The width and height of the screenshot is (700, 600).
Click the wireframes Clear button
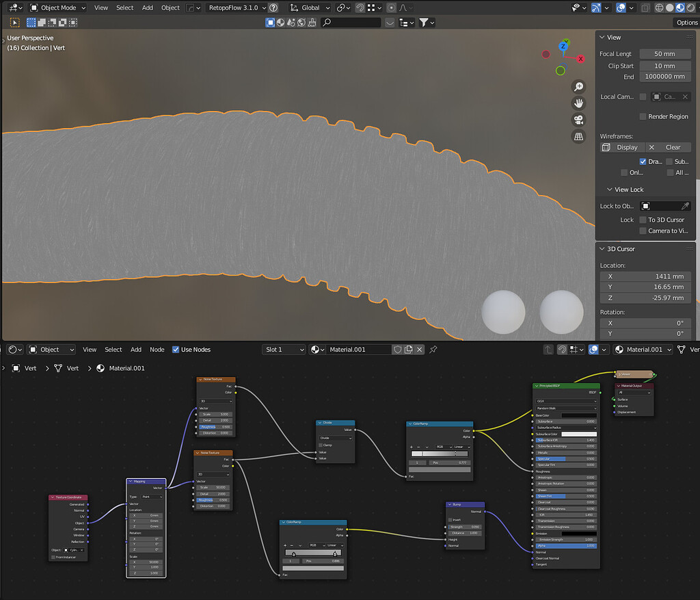coord(669,147)
